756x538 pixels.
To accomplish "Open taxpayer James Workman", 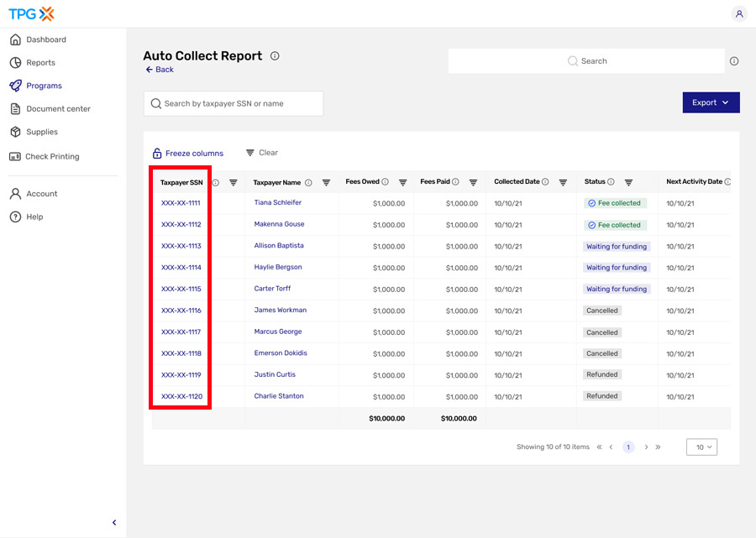I will (x=280, y=311).
